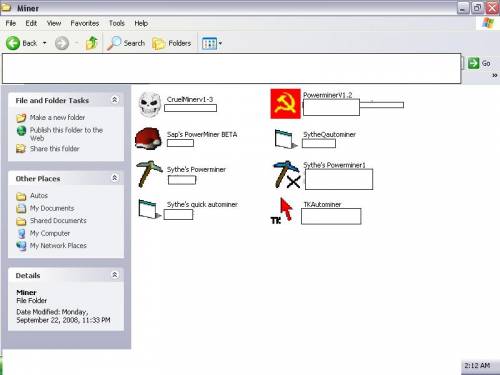Click the Publish this folder globe icon
This screenshot has width=500, height=375.
pyautogui.click(x=21, y=131)
